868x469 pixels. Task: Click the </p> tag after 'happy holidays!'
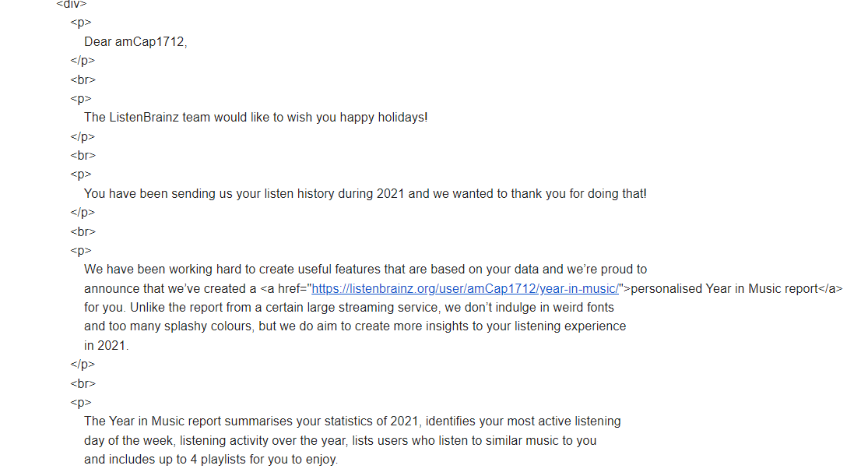click(x=83, y=137)
